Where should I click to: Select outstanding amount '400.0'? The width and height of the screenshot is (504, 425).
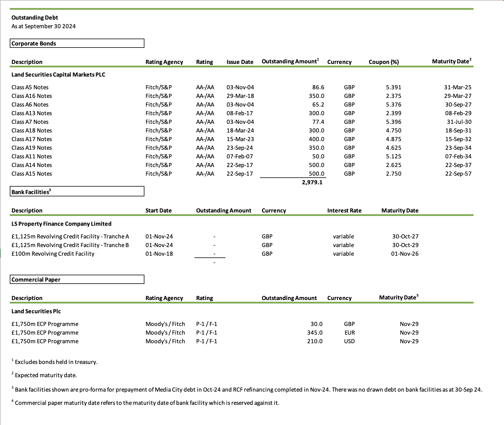pos(316,139)
